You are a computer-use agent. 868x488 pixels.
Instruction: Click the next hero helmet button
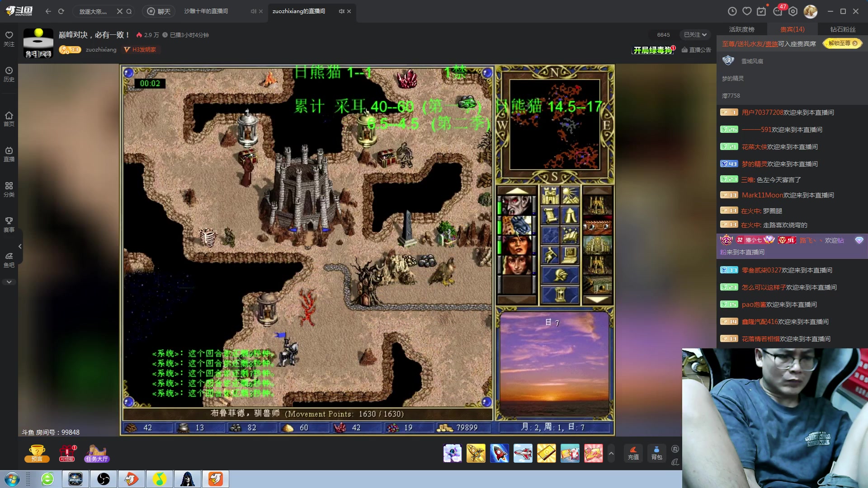click(560, 275)
